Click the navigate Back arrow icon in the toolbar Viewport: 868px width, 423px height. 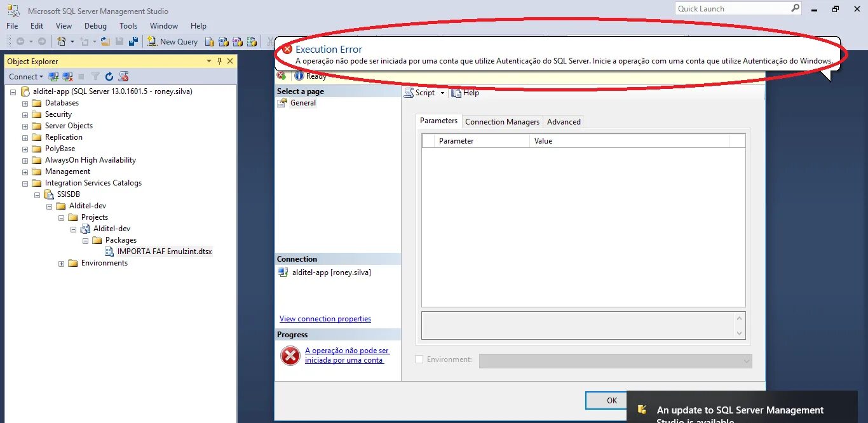tap(20, 41)
